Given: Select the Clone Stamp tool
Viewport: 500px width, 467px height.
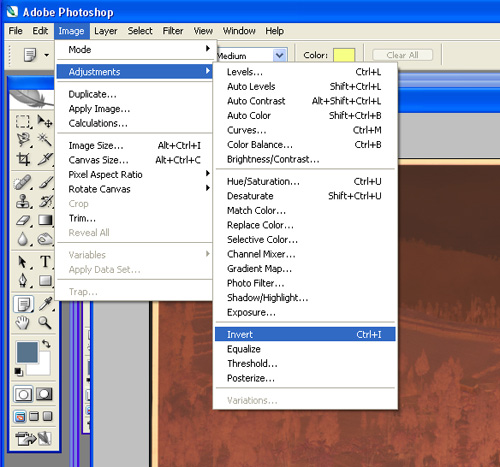Looking at the screenshot, I should (x=23, y=201).
